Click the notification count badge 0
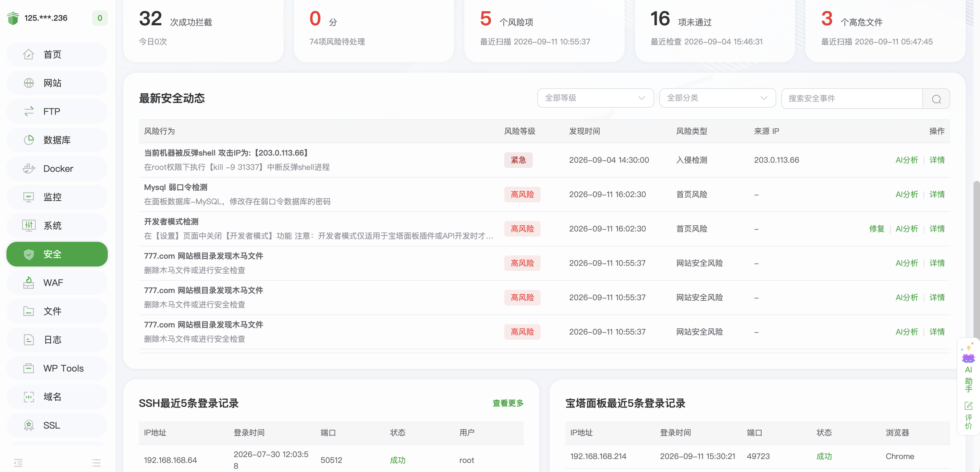Screen dimensions: 980x472 100,18
